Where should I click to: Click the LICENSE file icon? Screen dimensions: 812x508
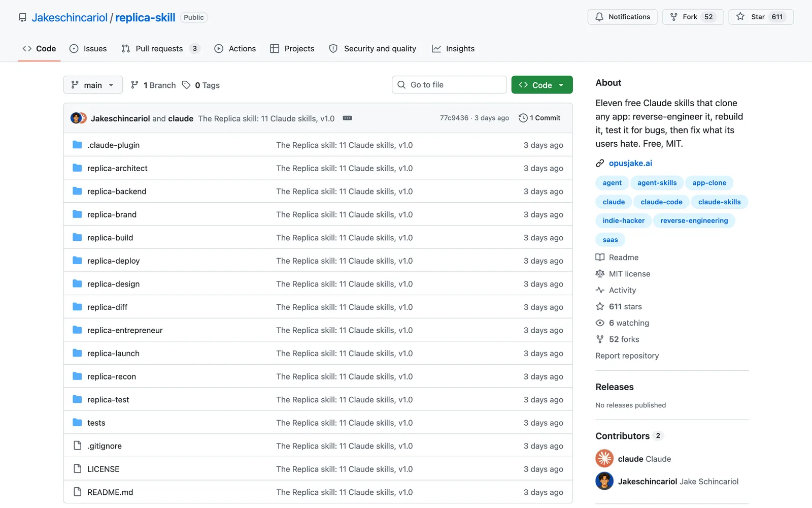(x=77, y=469)
